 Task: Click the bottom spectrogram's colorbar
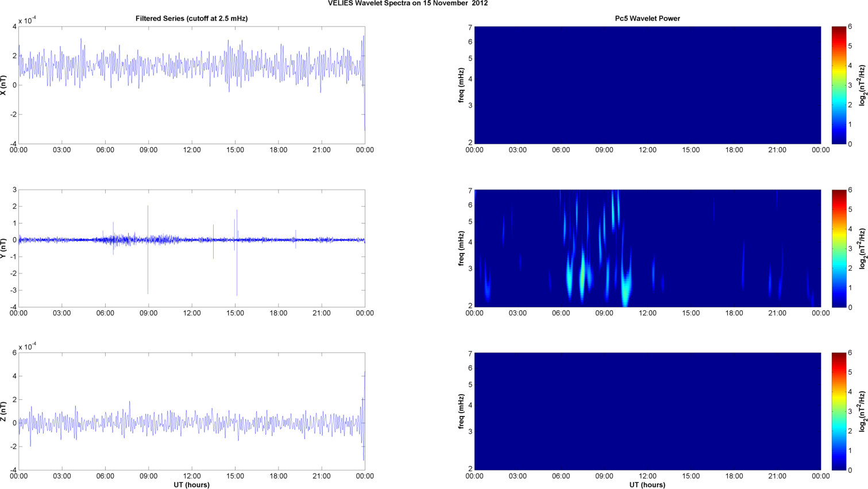click(839, 411)
